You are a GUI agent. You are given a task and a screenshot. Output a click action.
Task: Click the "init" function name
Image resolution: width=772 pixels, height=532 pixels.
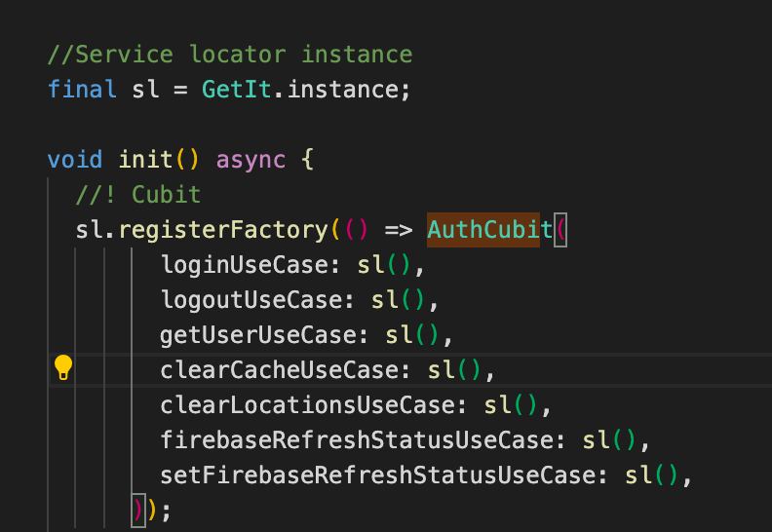[146, 160]
